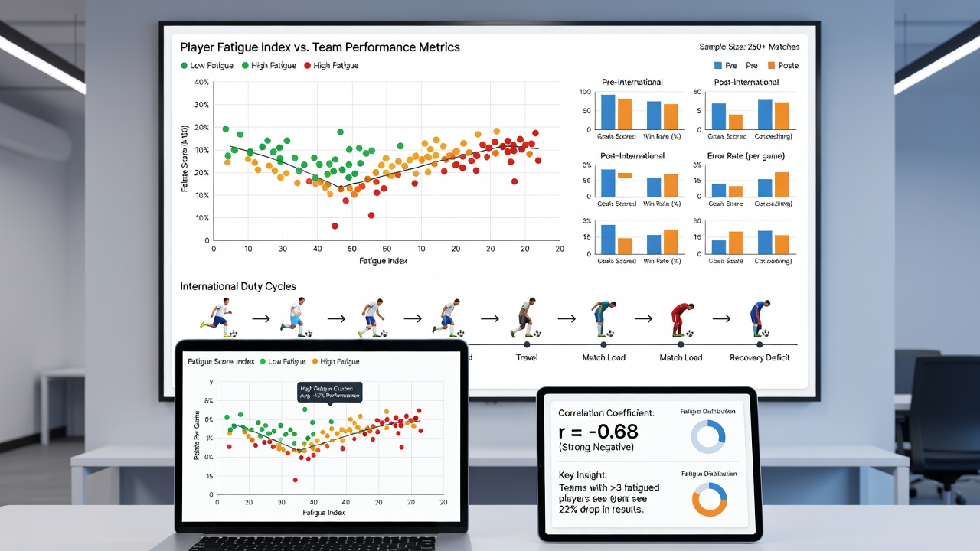Click the "High Fatigue Cluster" tooltip on laptop
The image size is (980, 551).
(x=329, y=392)
